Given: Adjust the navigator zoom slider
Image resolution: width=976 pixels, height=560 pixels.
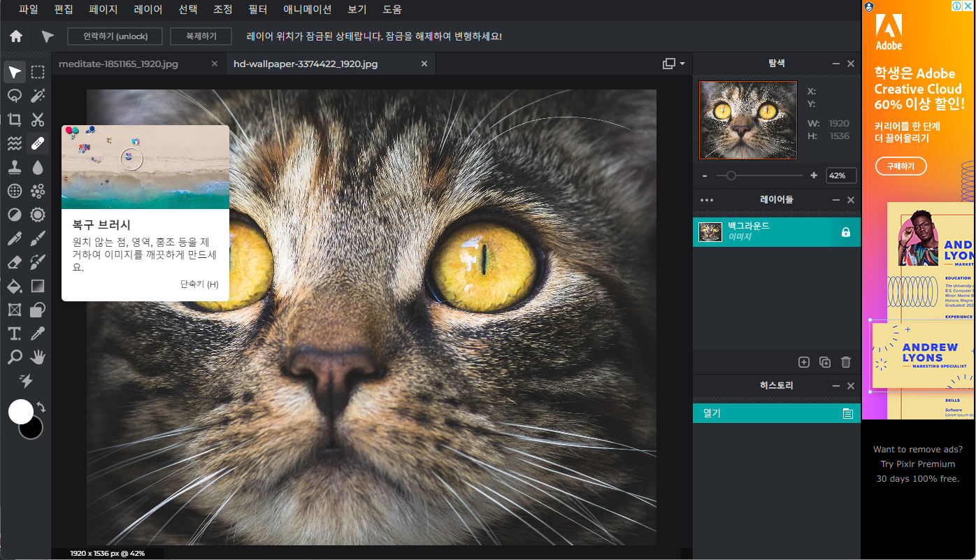Looking at the screenshot, I should (x=731, y=175).
